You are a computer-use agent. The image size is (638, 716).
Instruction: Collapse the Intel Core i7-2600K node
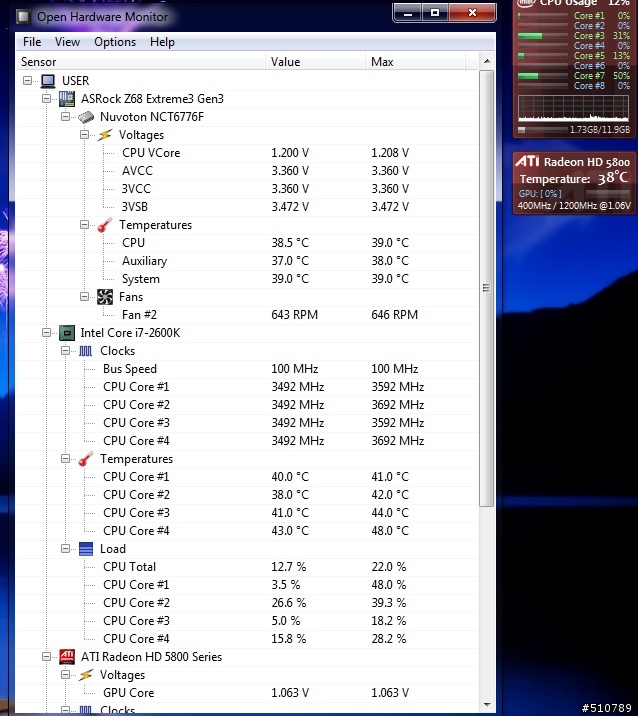(x=47, y=333)
